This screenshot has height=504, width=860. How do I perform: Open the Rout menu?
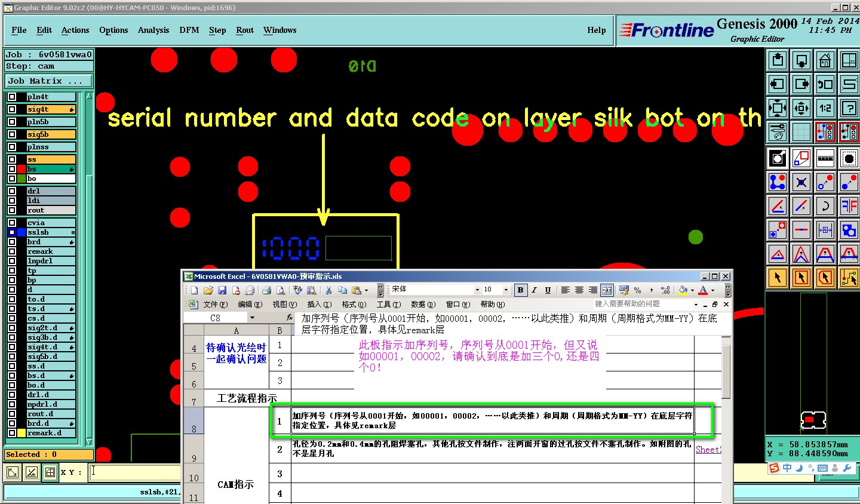245,30
